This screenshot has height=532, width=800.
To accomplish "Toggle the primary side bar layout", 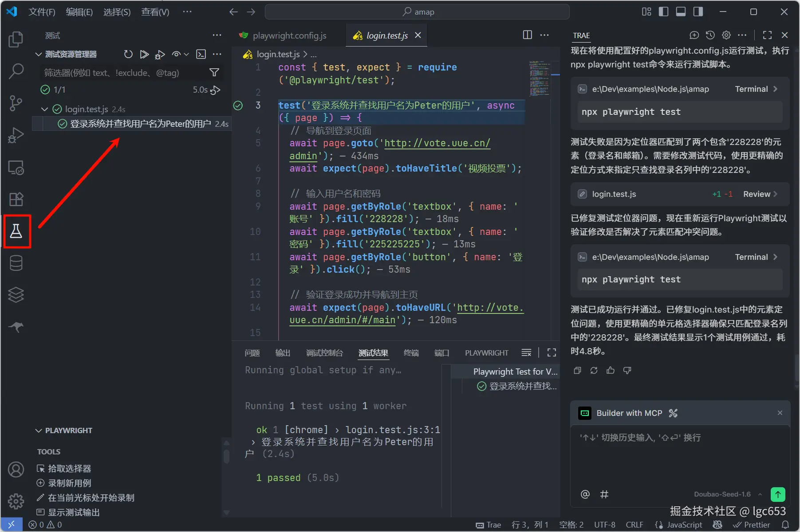I will [663, 12].
